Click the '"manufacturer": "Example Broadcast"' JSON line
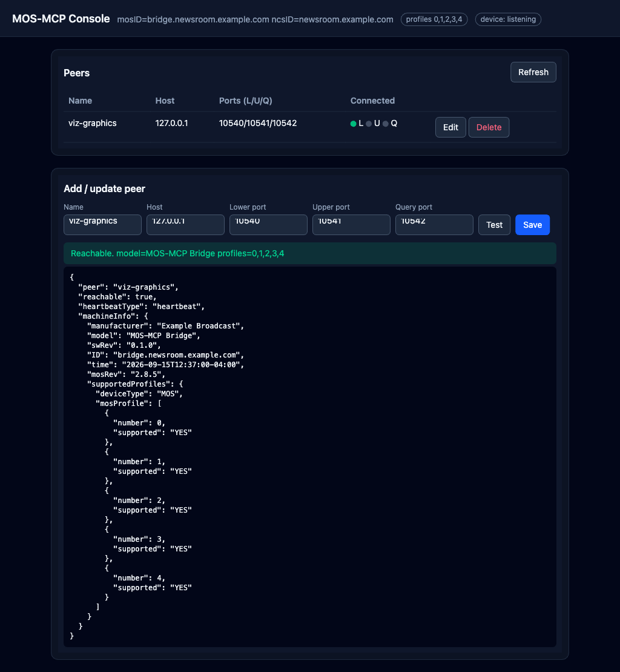This screenshot has height=672, width=620. tap(165, 326)
